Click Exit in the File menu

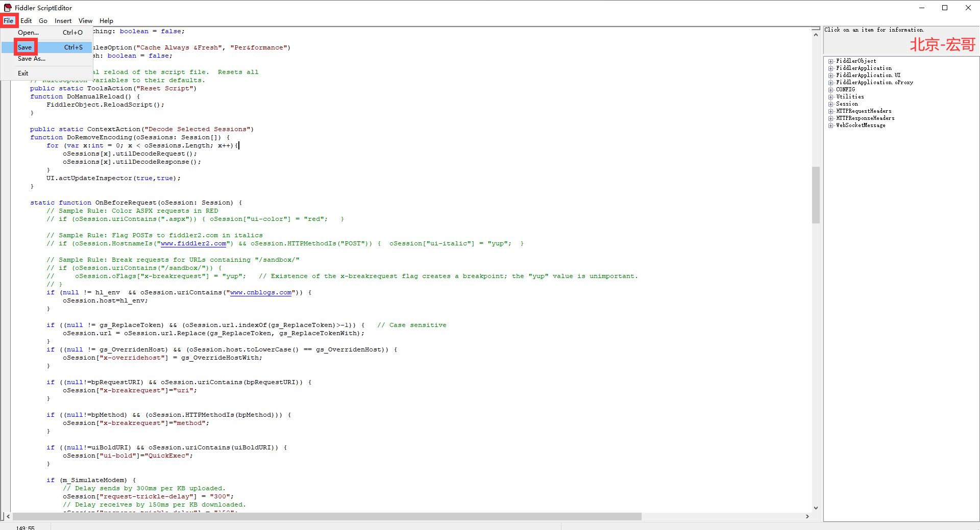tap(23, 73)
